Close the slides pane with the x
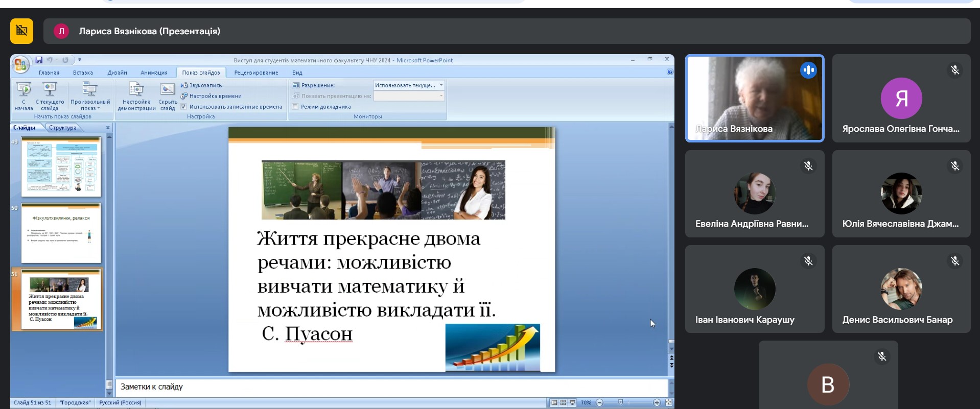This screenshot has width=980, height=409. tap(108, 128)
